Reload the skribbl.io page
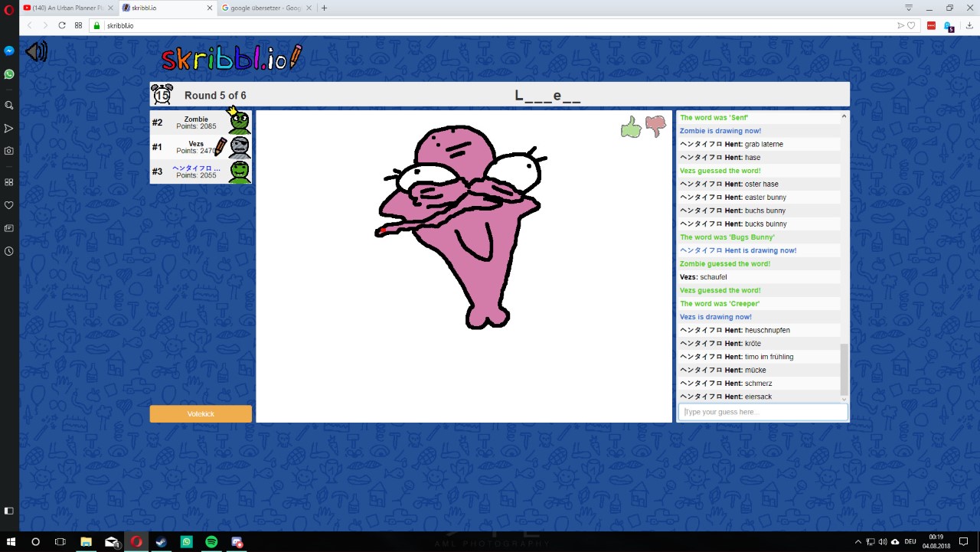The image size is (980, 552). tap(62, 25)
